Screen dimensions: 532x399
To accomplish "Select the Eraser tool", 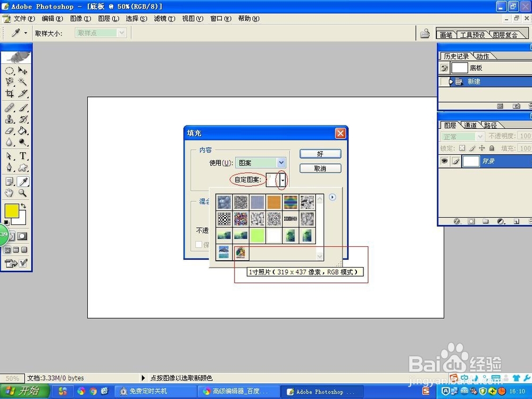I will click(x=10, y=131).
